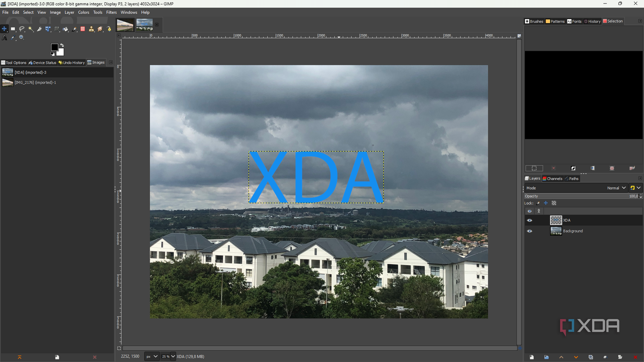Select the Paintbrush tool
The height and width of the screenshot is (362, 644).
tap(74, 29)
